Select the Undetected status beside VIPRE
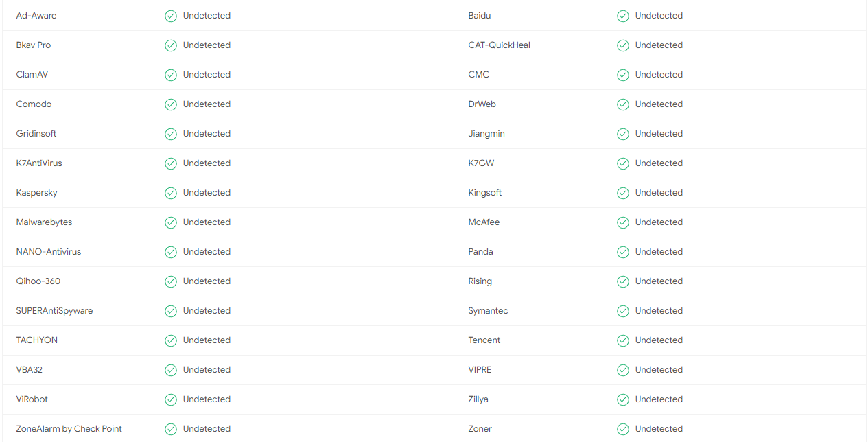 tap(659, 370)
